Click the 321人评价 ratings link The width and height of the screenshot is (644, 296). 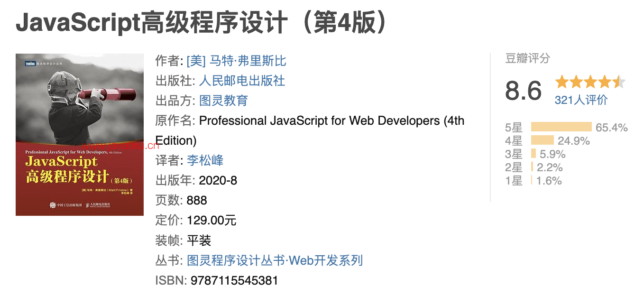pyautogui.click(x=581, y=100)
